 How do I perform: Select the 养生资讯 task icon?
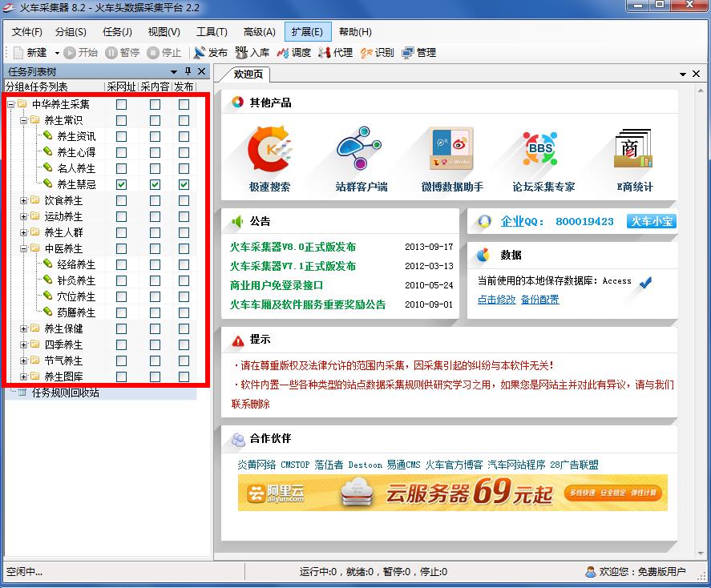47,135
